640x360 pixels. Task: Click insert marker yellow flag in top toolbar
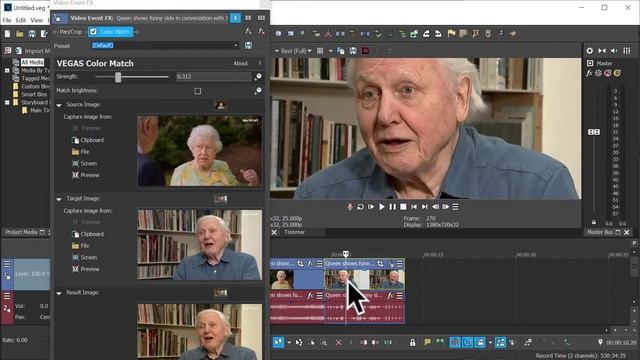pyautogui.click(x=451, y=33)
